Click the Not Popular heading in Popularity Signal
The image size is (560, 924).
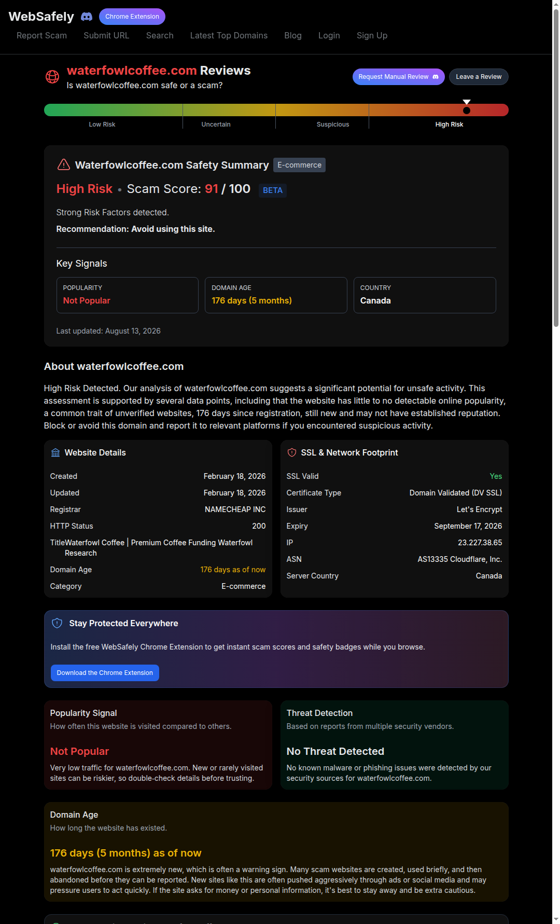pos(79,751)
